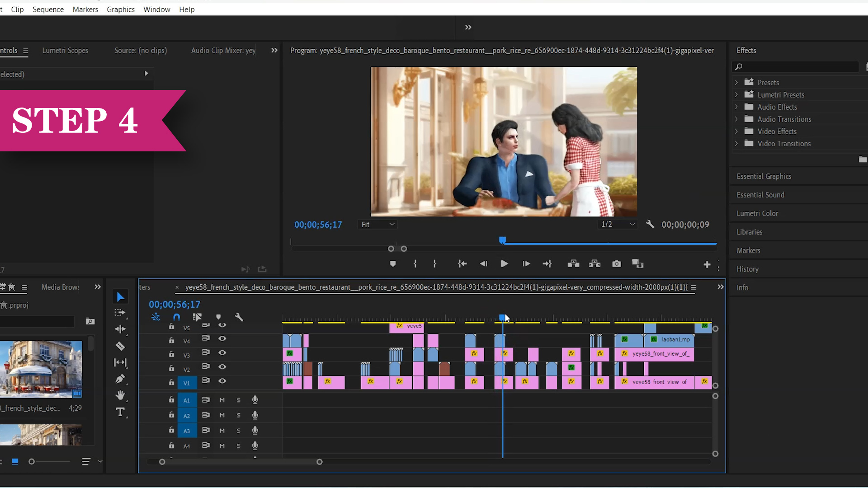The height and width of the screenshot is (488, 868).
Task: Go to Out point
Action: pyautogui.click(x=547, y=264)
